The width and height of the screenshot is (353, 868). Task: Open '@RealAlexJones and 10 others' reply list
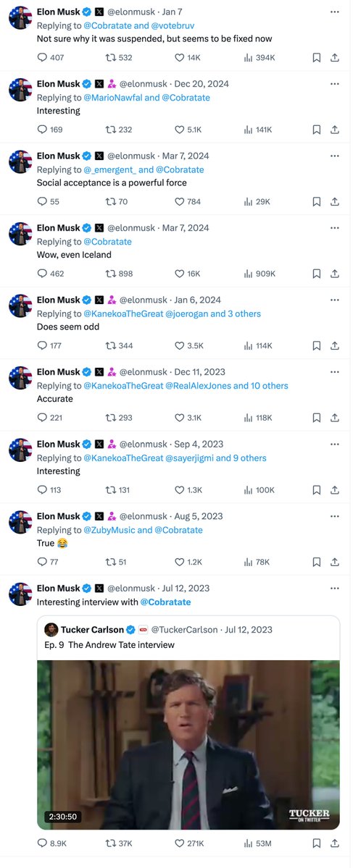227,385
